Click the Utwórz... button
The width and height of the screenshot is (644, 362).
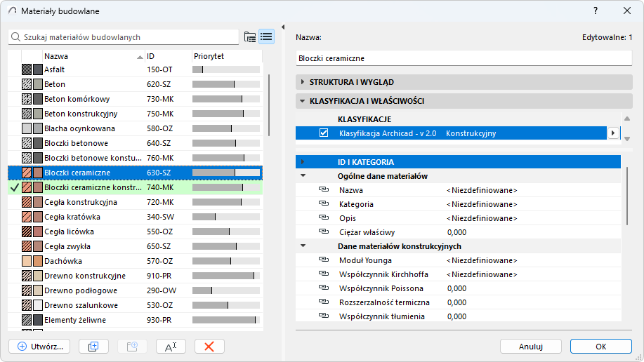click(x=39, y=346)
